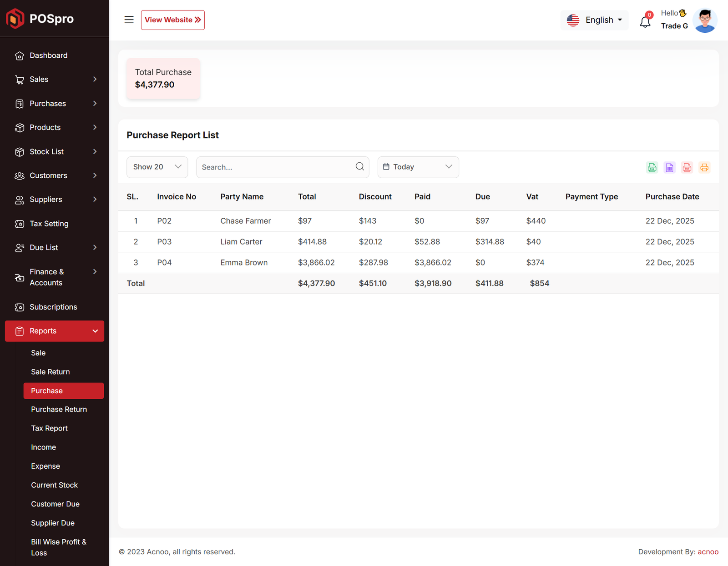Download the report as PDF
728x566 pixels.
coord(687,167)
